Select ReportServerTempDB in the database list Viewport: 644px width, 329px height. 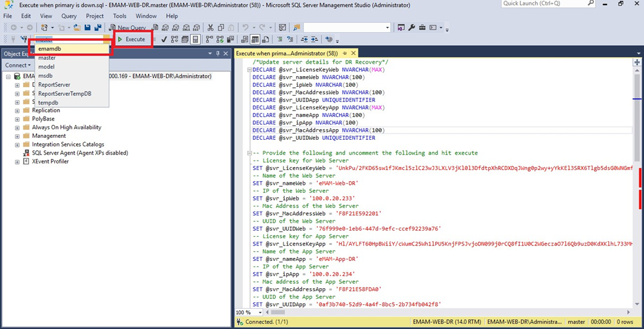point(72,93)
